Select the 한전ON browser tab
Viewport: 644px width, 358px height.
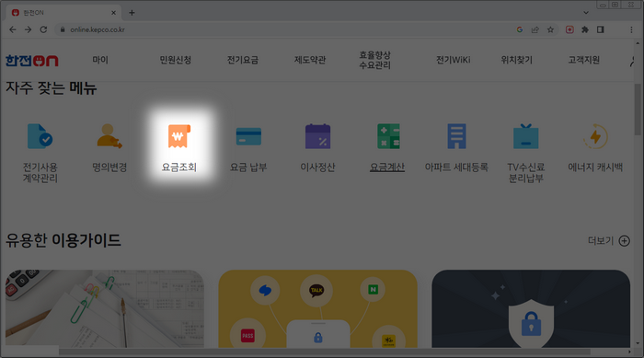click(x=63, y=13)
